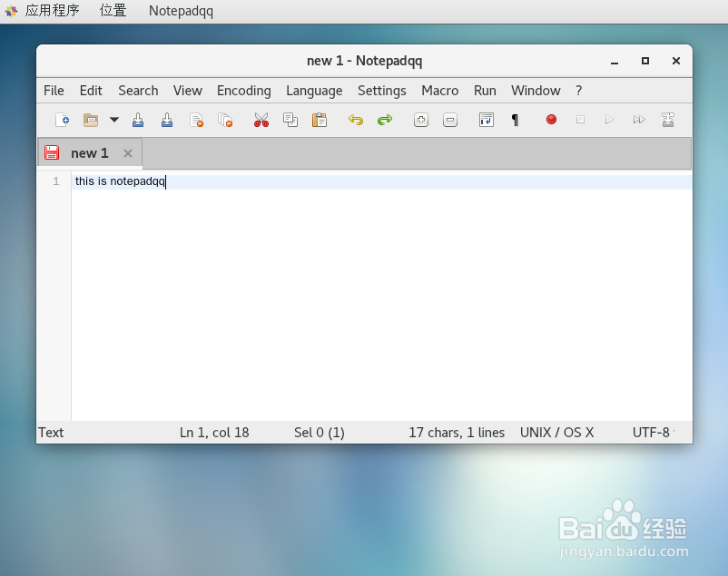Start macro recording with red button
Image resolution: width=728 pixels, height=576 pixels.
tap(551, 120)
